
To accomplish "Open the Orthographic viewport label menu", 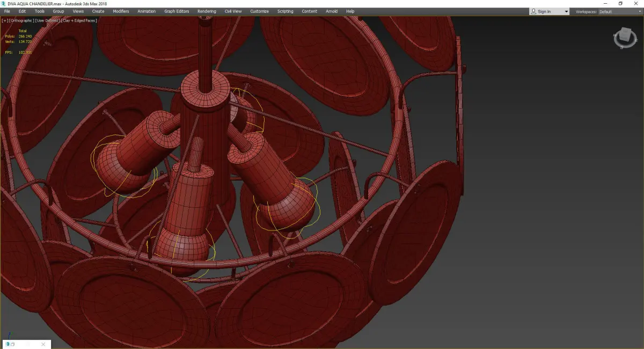I will pyautogui.click(x=21, y=20).
